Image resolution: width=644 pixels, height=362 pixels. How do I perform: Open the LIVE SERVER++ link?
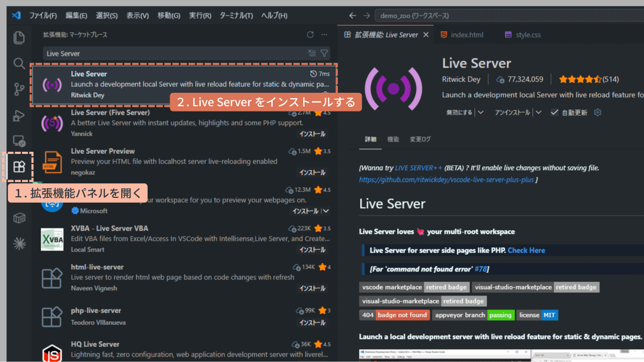(x=419, y=168)
